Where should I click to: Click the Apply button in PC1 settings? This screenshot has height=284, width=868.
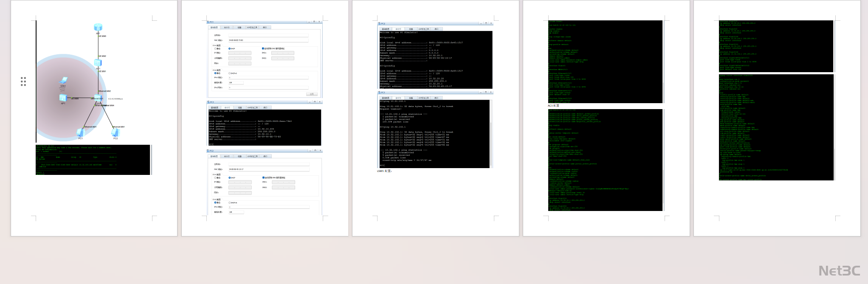coord(312,94)
